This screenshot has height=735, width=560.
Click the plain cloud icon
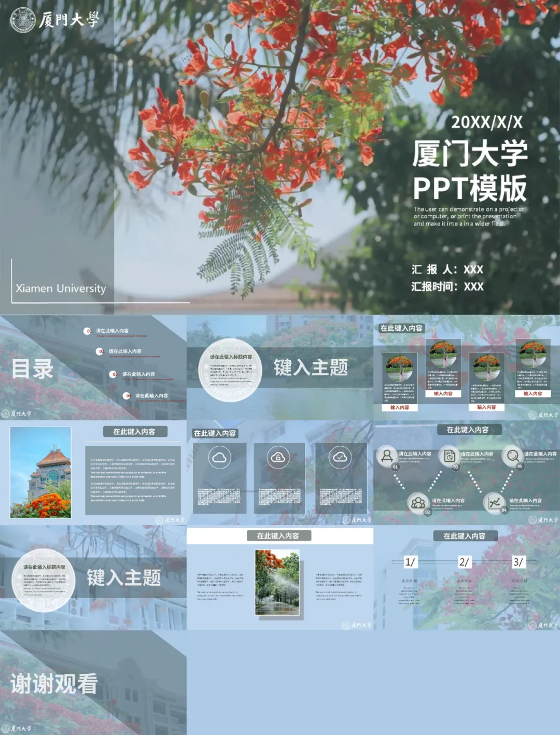click(x=219, y=457)
